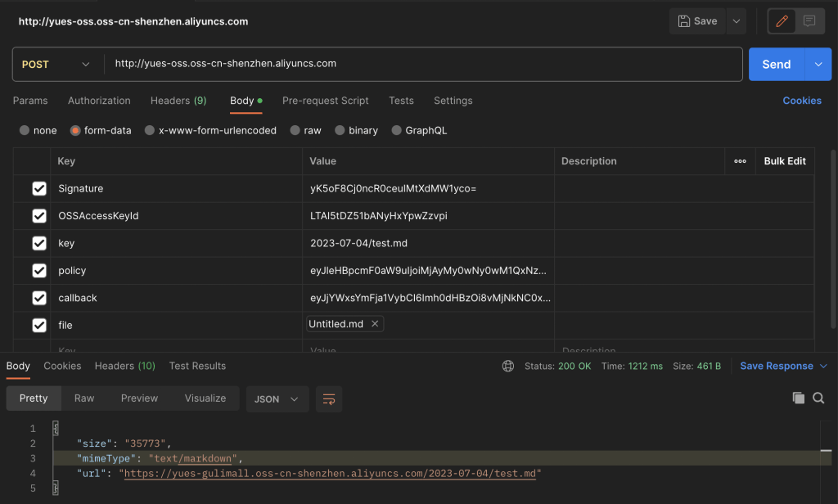Expand the Send button arrow dropdown
This screenshot has width=838, height=504.
point(818,64)
